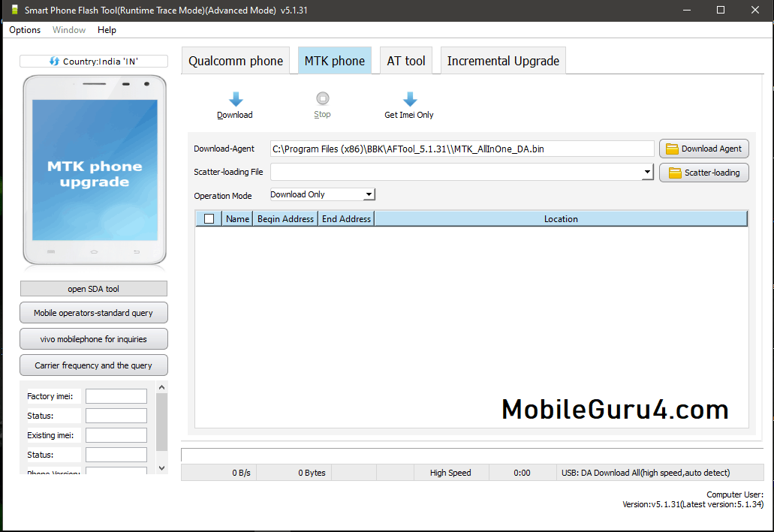774x532 pixels.
Task: Click the Download-Agent label
Action: pyautogui.click(x=224, y=149)
